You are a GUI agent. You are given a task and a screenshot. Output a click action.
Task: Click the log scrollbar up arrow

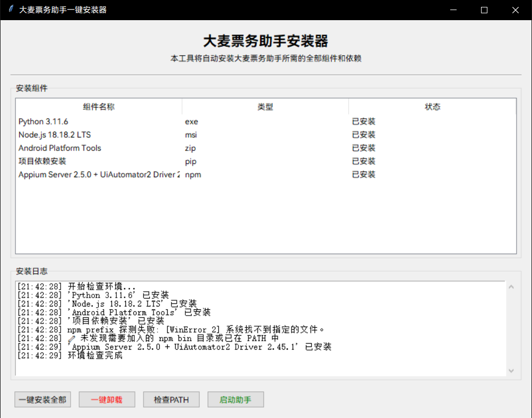[511, 287]
